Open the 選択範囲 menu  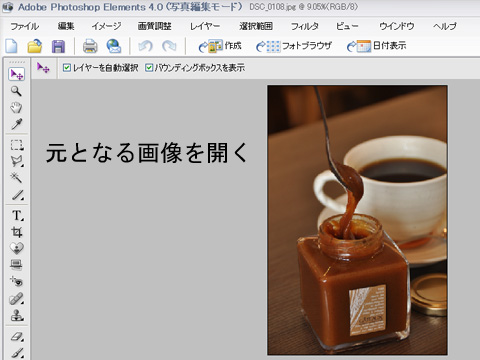(256, 26)
